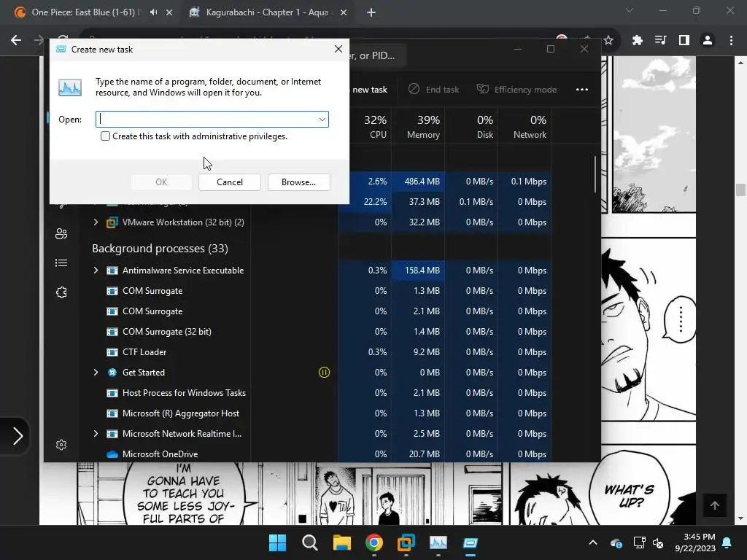Check 'Create this task with administrative privileges'
This screenshot has height=560, width=747.
[x=105, y=136]
